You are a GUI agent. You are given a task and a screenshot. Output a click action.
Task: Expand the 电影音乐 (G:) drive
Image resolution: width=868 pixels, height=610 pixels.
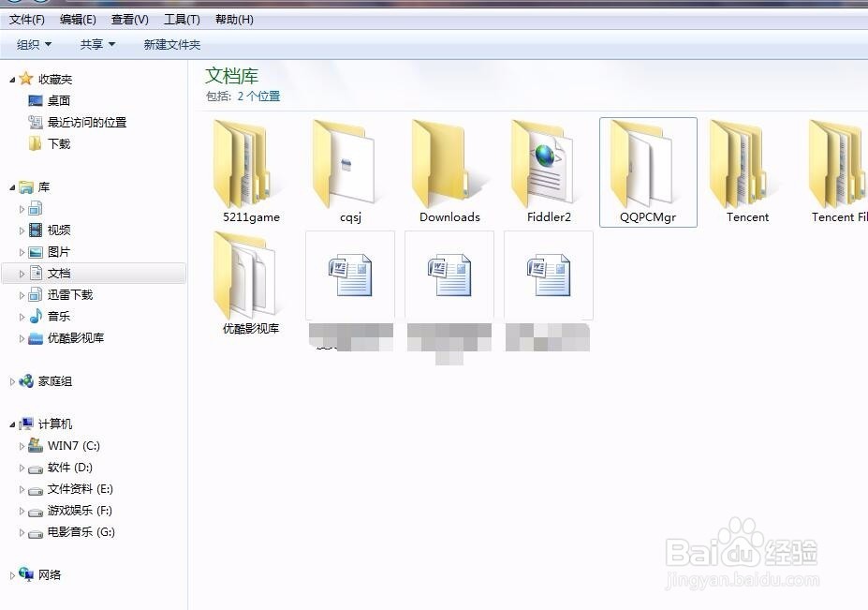click(x=22, y=533)
